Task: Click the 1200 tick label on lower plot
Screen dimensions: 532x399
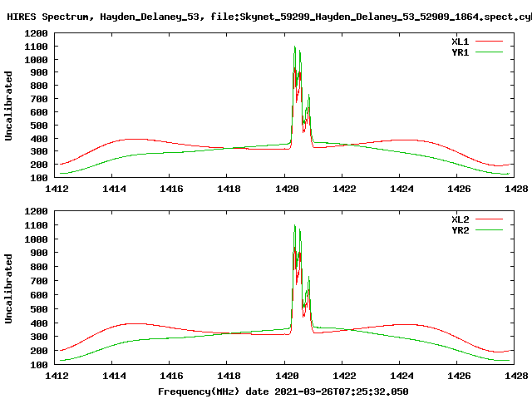Action: [x=36, y=211]
